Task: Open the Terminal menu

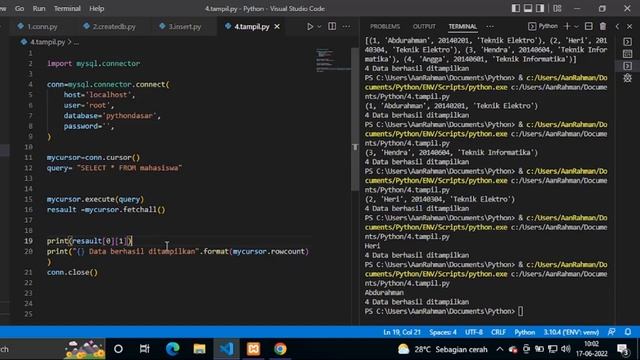Action: pyautogui.click(x=67, y=8)
